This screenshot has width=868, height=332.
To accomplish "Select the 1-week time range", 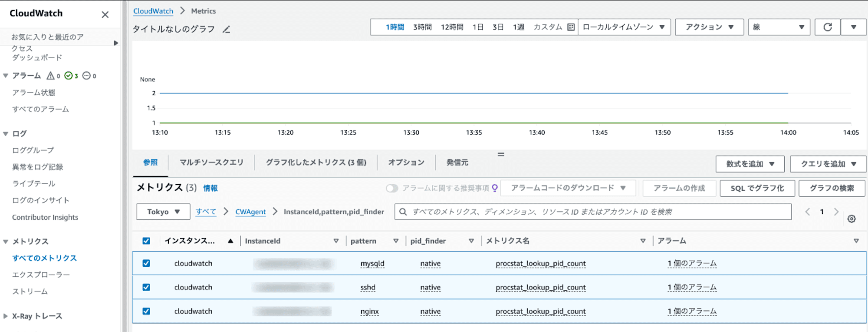I will tap(519, 27).
